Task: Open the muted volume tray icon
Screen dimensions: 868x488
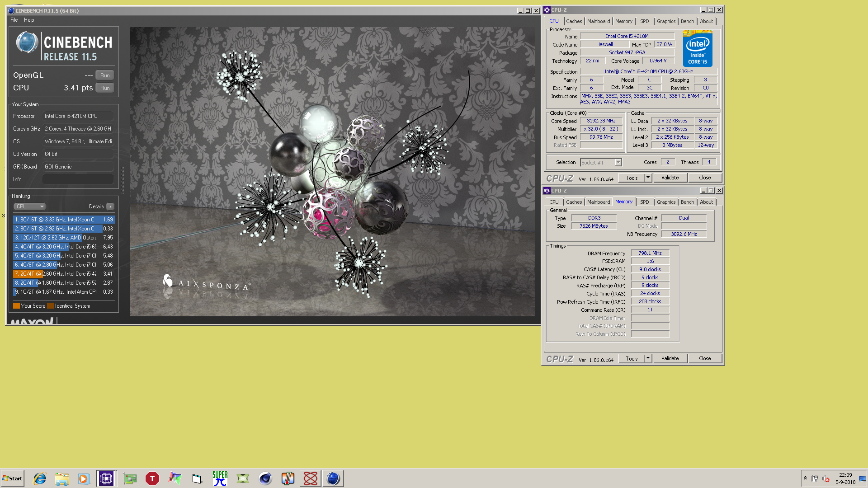Action: (826, 479)
